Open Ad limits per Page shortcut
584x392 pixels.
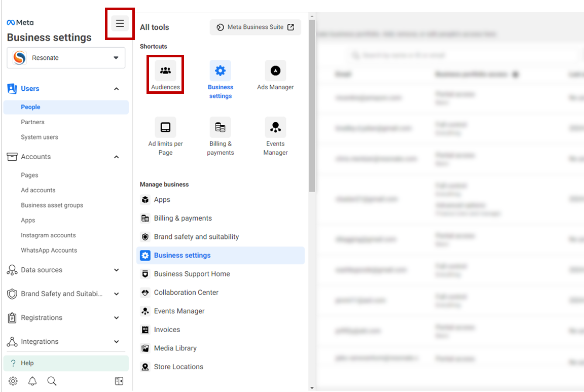click(x=165, y=136)
